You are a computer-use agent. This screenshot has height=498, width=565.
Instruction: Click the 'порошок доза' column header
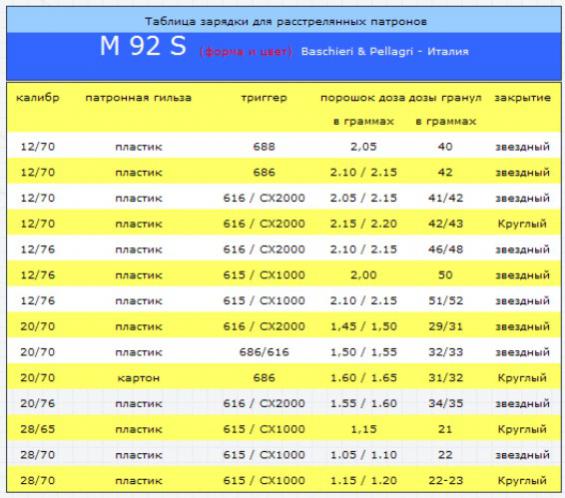click(363, 98)
